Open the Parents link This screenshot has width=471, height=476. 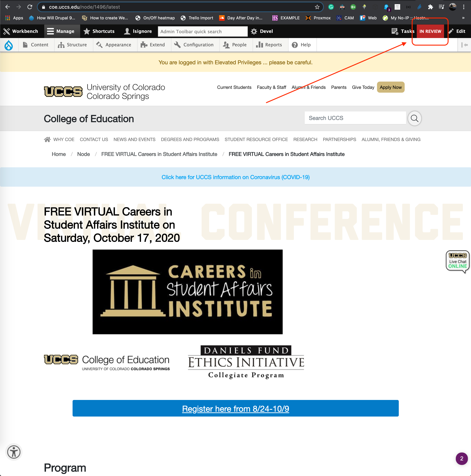coord(339,87)
